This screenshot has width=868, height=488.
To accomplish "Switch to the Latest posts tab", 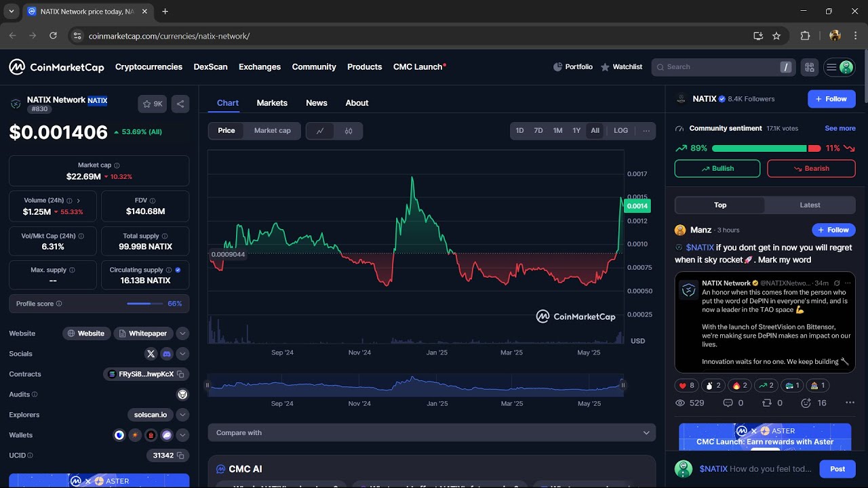I will (810, 205).
